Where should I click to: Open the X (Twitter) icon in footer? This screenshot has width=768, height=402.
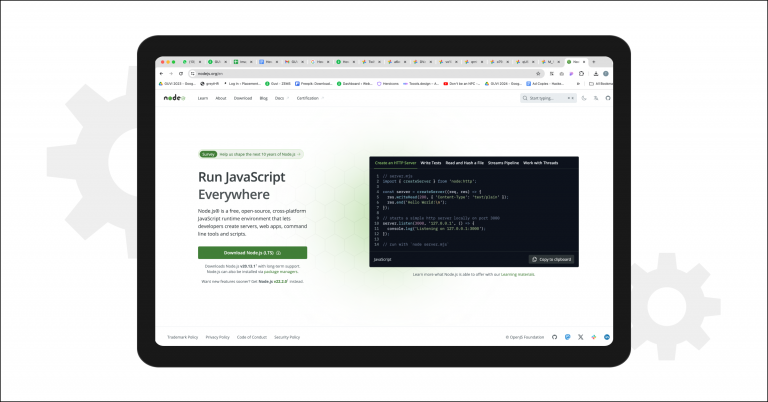click(x=581, y=337)
